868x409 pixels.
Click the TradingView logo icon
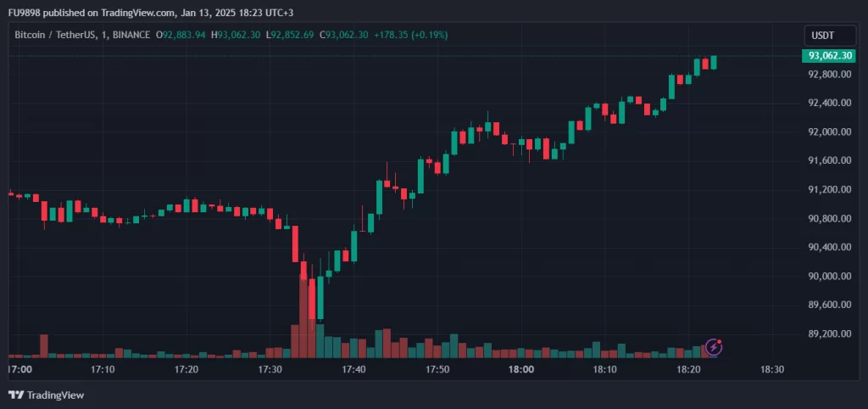point(15,395)
